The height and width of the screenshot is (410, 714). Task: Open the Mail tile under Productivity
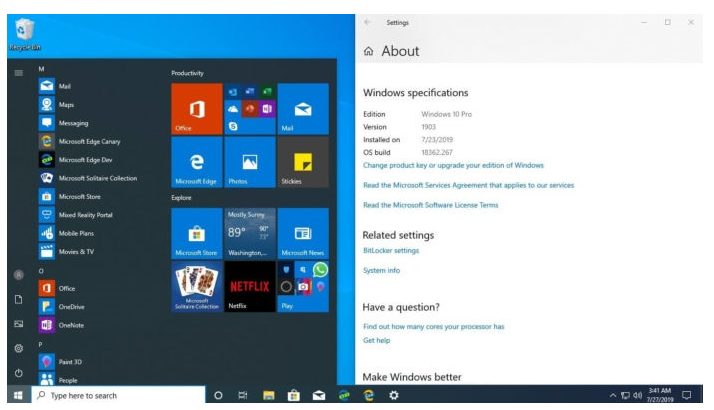[303, 109]
